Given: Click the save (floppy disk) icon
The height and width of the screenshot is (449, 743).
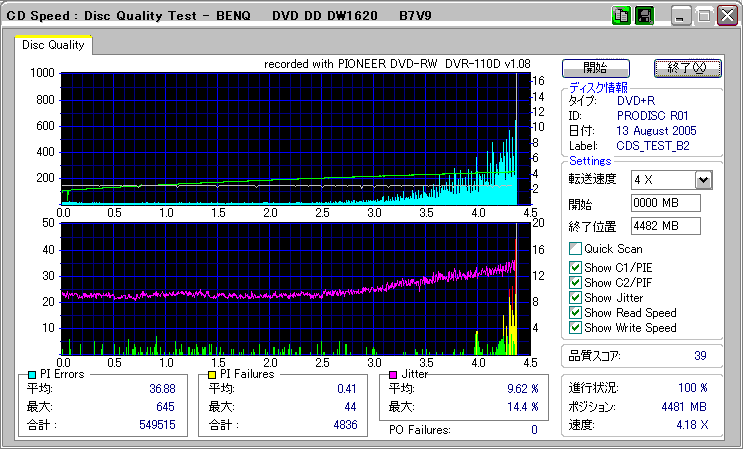Looking at the screenshot, I should point(645,15).
